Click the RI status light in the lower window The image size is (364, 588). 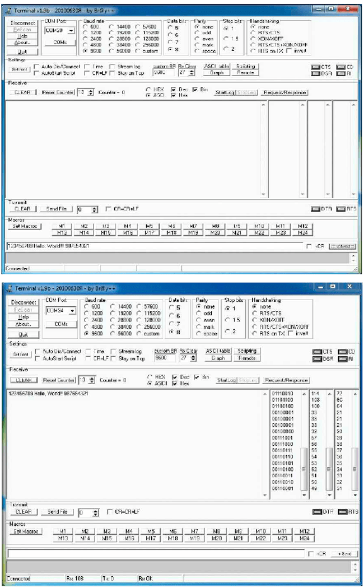coord(342,358)
